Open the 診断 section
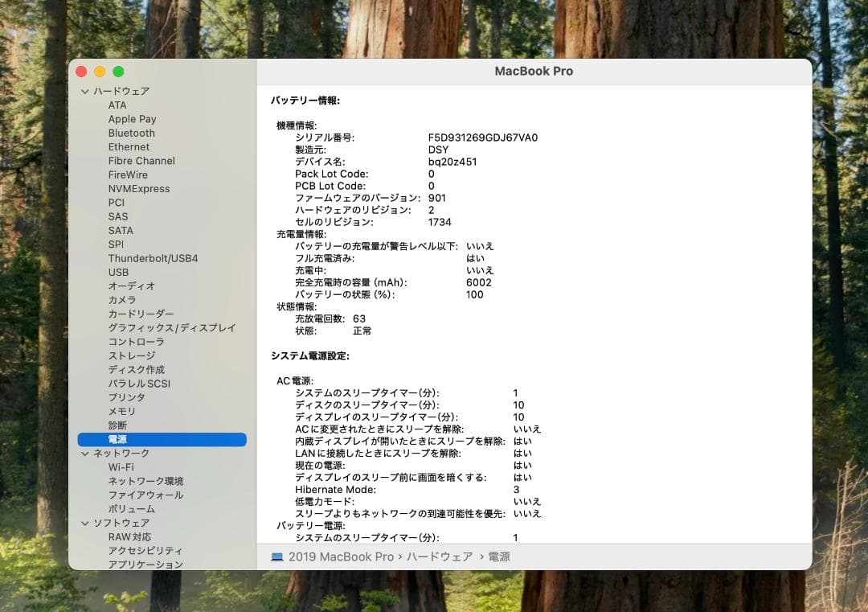 pyautogui.click(x=117, y=425)
